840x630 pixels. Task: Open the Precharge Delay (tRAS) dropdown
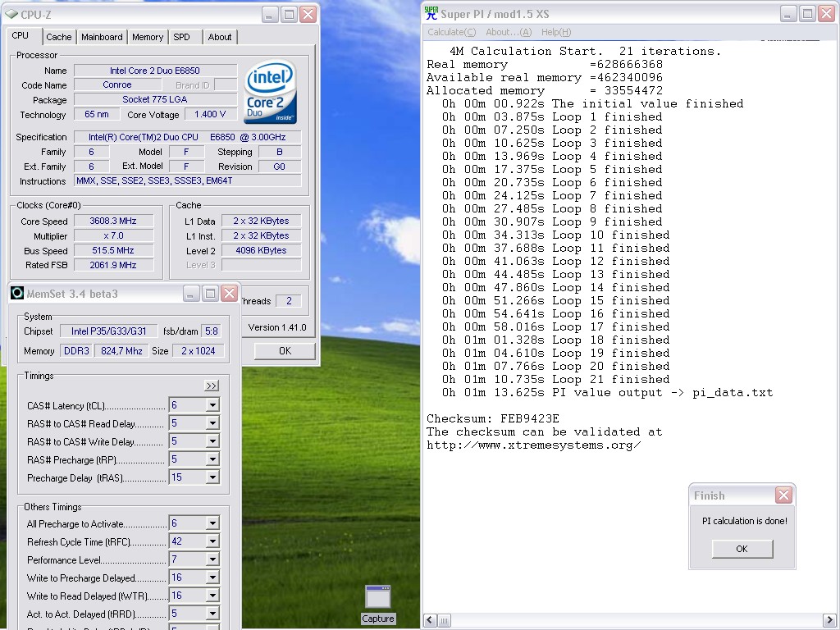[x=212, y=477]
